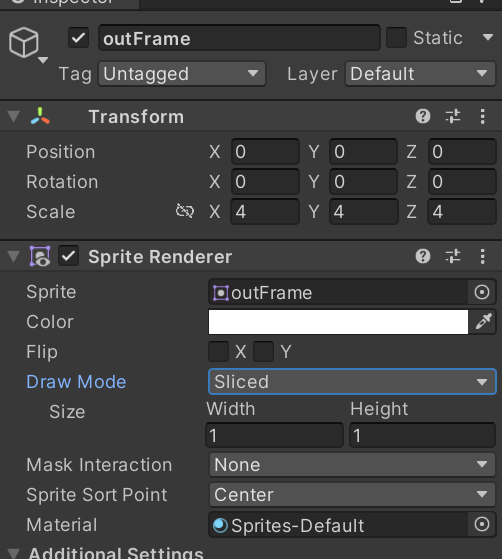Click the Size Height field
Viewport: 502px width, 559px height.
[422, 435]
